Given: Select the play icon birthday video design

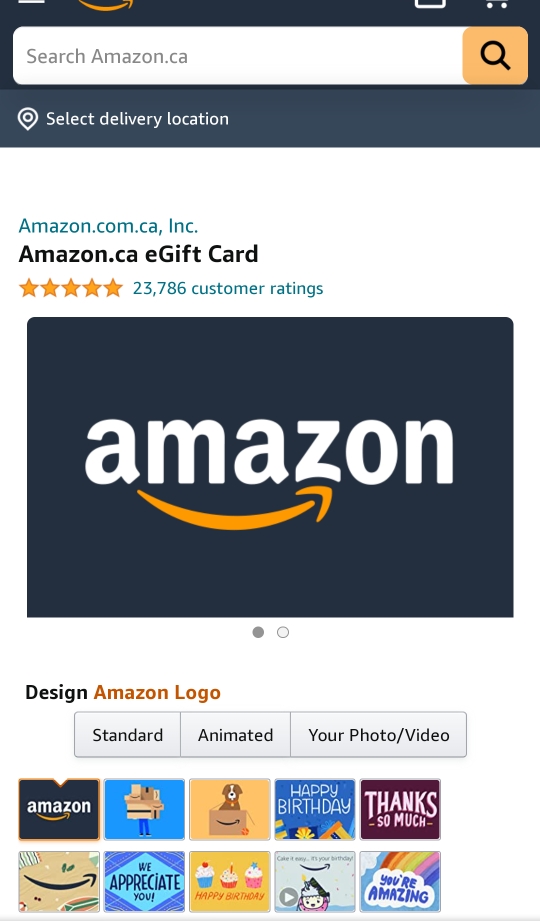Looking at the screenshot, I should coord(315,881).
